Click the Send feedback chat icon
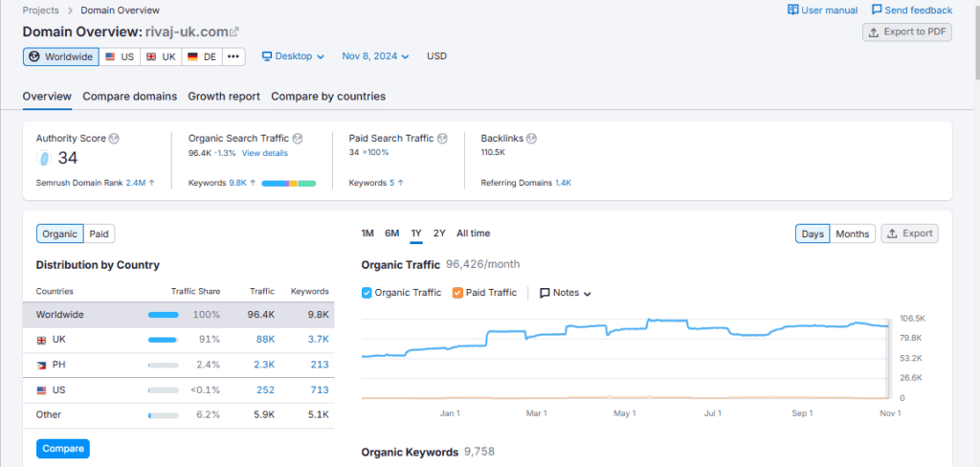This screenshot has height=467, width=980. pyautogui.click(x=877, y=11)
